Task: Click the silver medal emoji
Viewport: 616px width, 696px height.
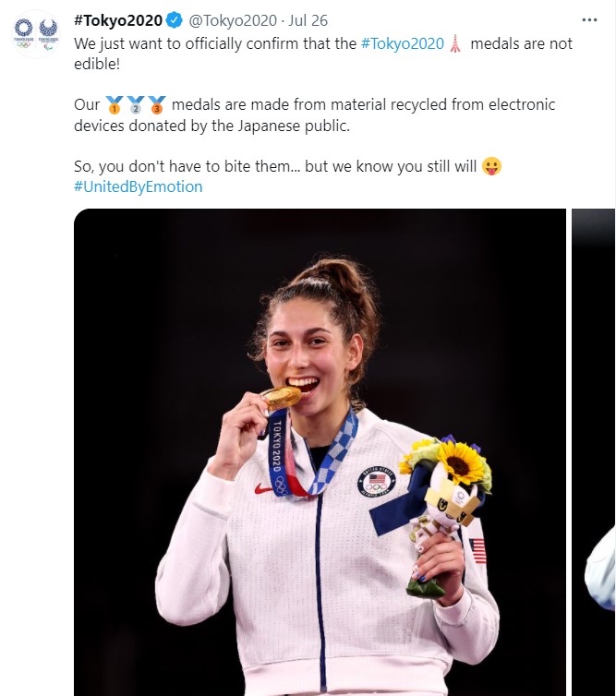Action: [x=136, y=104]
